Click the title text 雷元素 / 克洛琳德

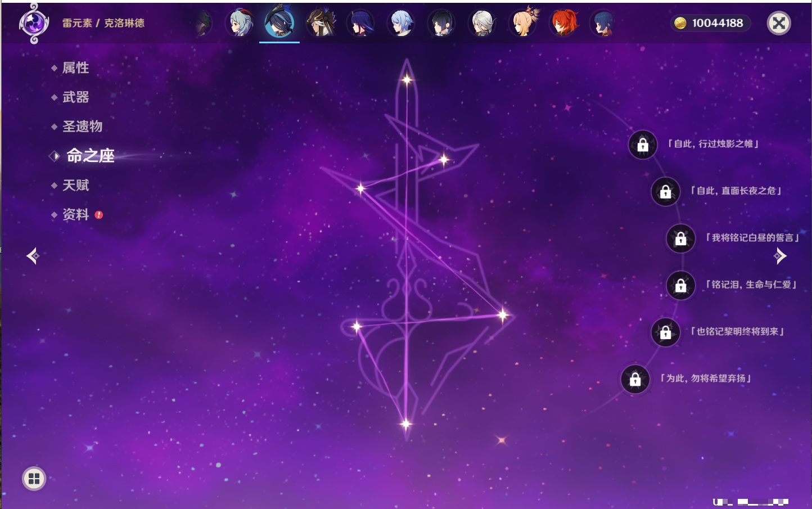103,23
